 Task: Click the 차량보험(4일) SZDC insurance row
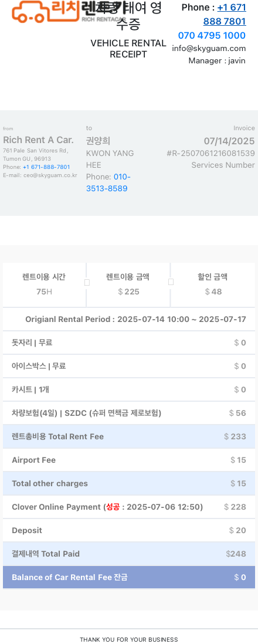tap(129, 413)
